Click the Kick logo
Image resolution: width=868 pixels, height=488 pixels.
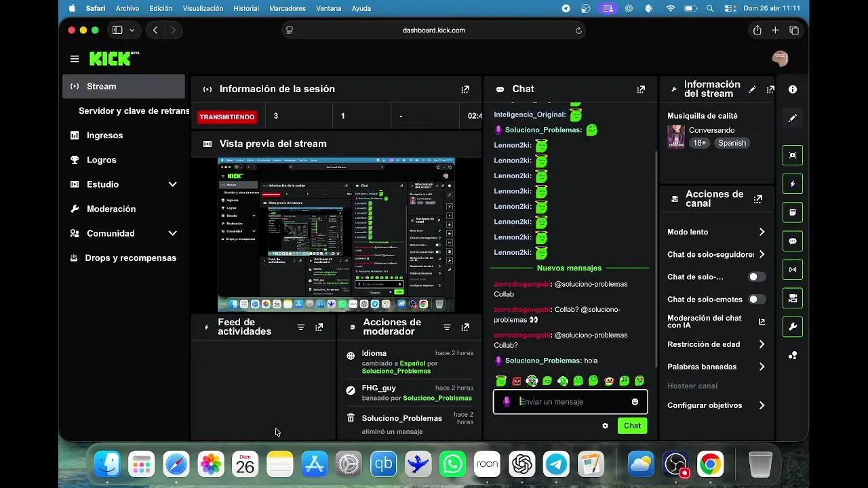coord(114,59)
